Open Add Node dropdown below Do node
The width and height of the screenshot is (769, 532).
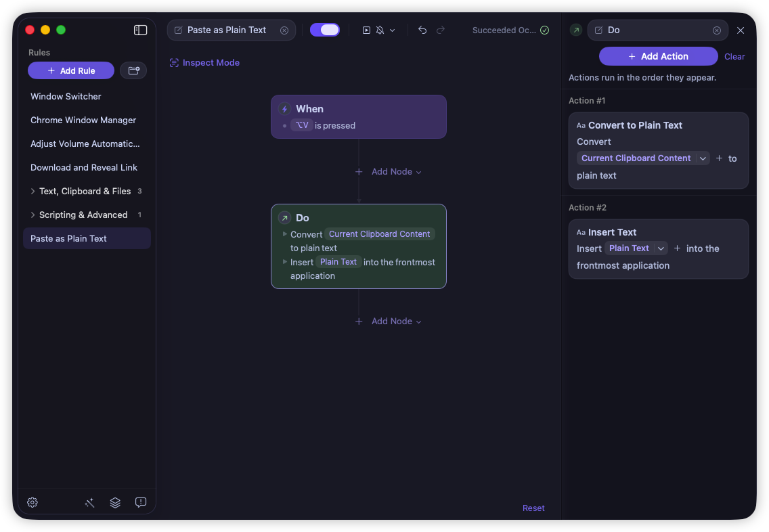tap(389, 321)
